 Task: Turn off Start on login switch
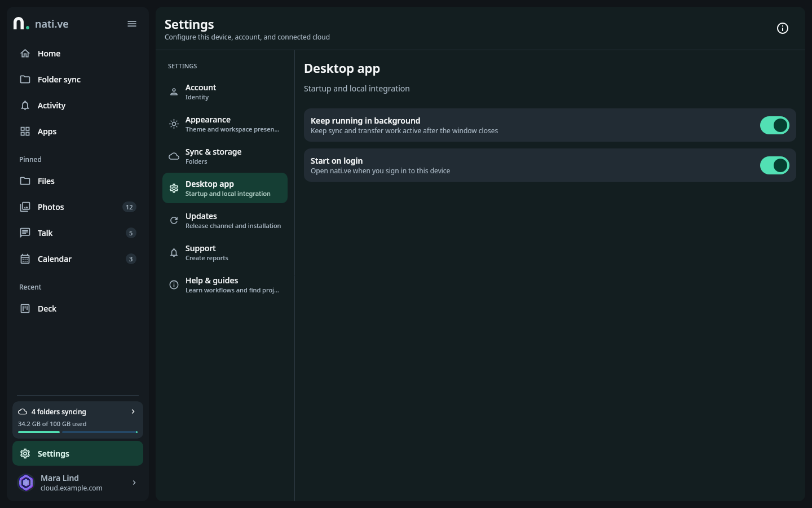tap(775, 165)
